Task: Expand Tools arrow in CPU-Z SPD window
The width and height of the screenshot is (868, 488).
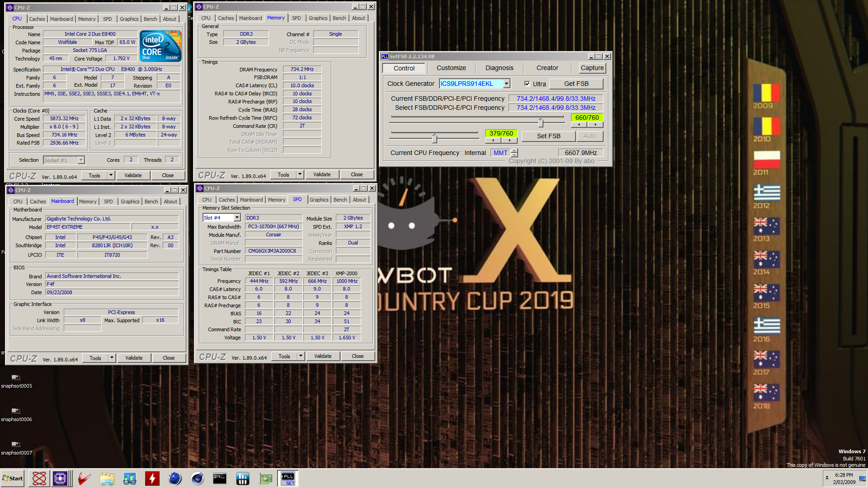Action: pyautogui.click(x=301, y=356)
